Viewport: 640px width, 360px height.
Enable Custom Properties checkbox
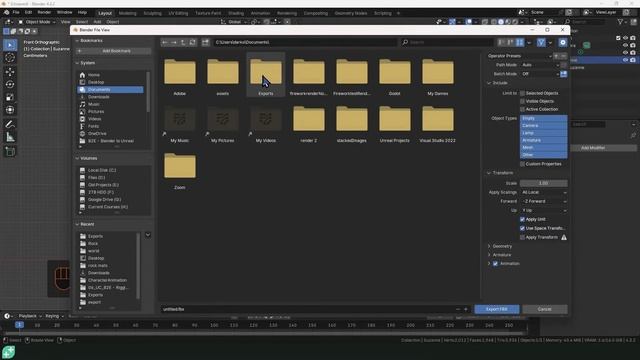(x=522, y=164)
